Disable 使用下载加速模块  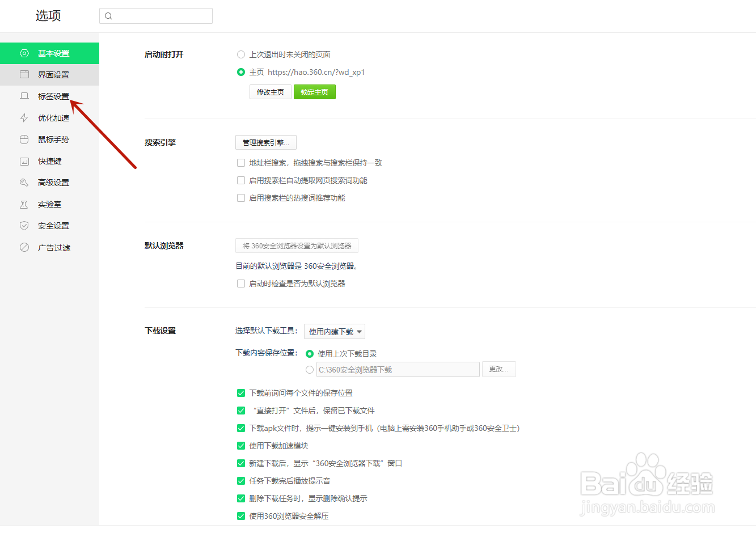tap(241, 446)
